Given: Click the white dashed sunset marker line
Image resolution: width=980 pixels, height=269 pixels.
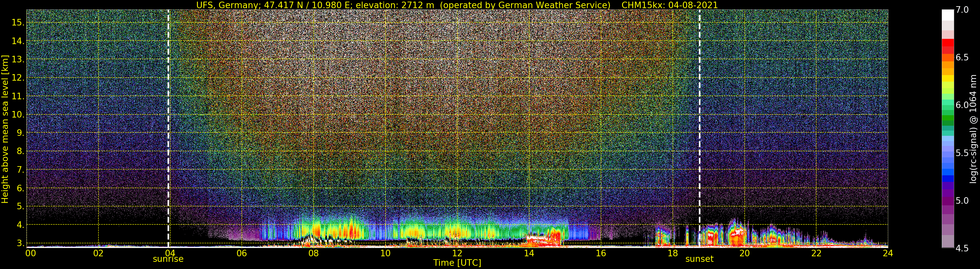Looking at the screenshot, I should coord(699,128).
